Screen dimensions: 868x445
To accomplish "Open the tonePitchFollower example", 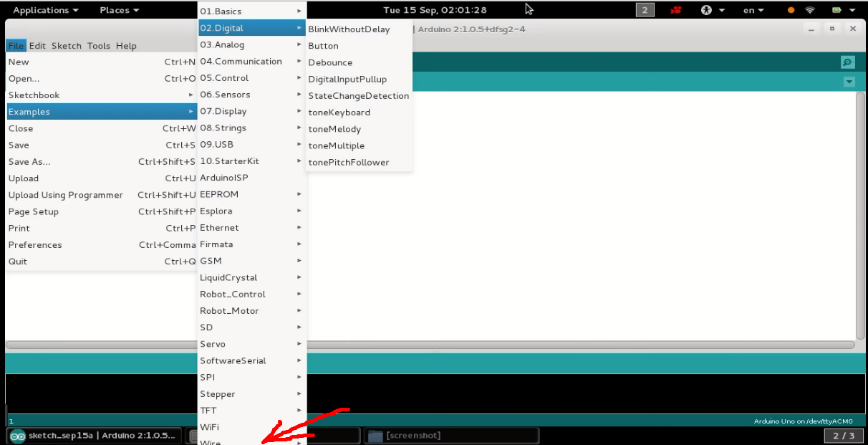I will click(360, 162).
